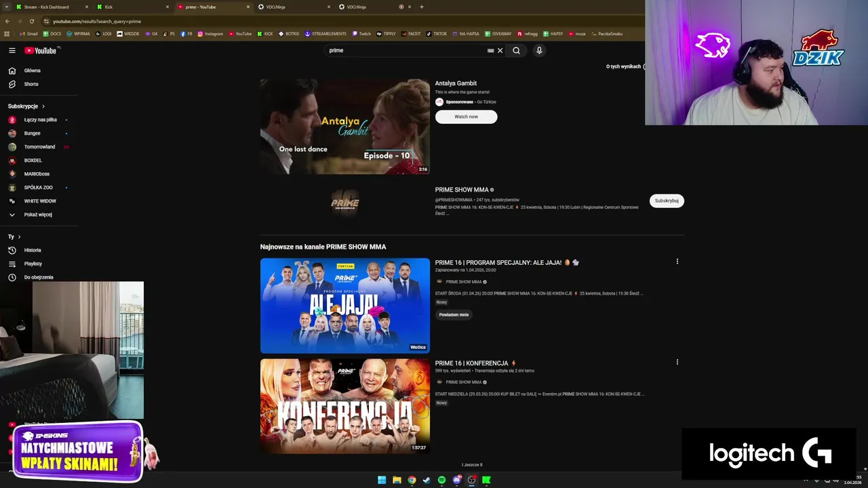Viewport: 868px width, 488px height.
Task: Open Do obejrzenia watch later list
Action: [x=38, y=277]
